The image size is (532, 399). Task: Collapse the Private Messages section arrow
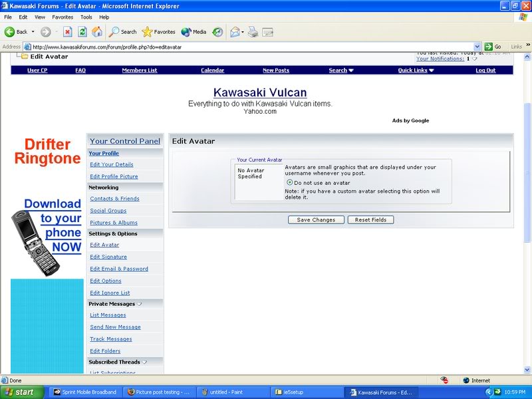(139, 304)
